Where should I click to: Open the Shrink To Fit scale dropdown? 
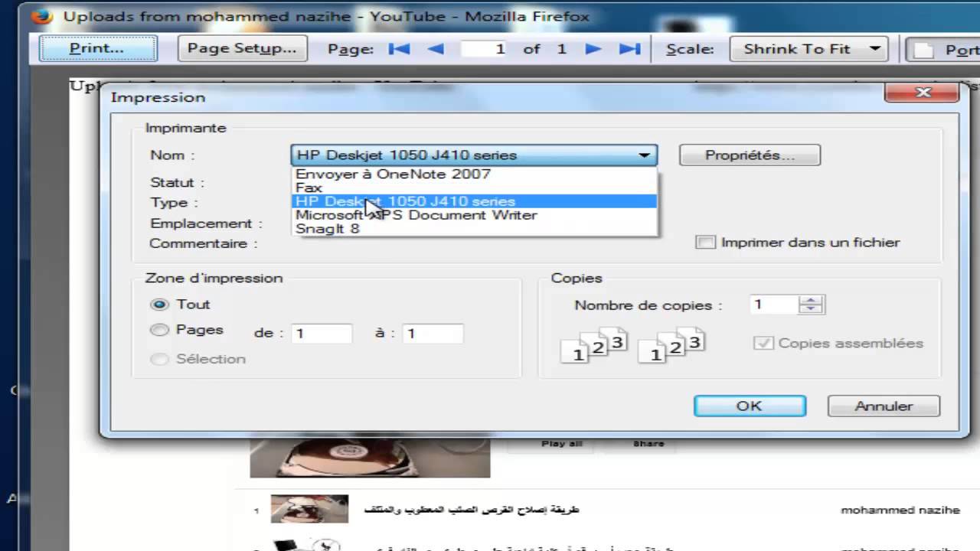tap(808, 49)
